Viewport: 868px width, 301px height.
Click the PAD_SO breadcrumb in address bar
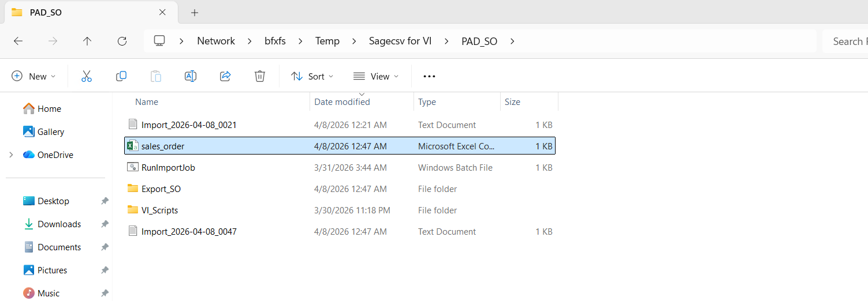click(479, 41)
